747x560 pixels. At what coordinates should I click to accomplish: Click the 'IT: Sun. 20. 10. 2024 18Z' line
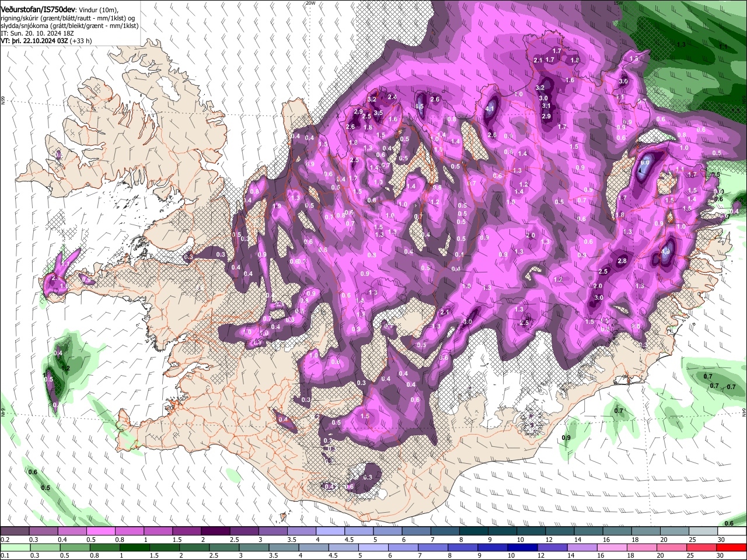[37, 33]
